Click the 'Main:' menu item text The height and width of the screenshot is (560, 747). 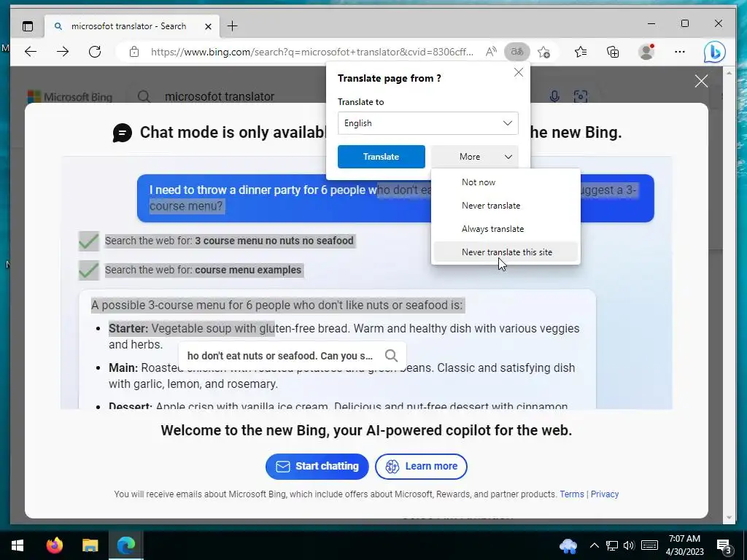[x=123, y=368]
